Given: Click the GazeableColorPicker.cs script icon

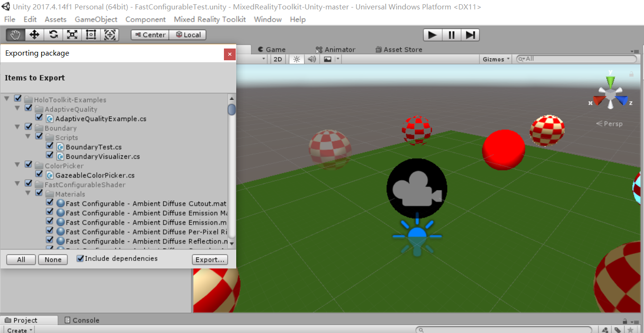Looking at the screenshot, I should (50, 175).
